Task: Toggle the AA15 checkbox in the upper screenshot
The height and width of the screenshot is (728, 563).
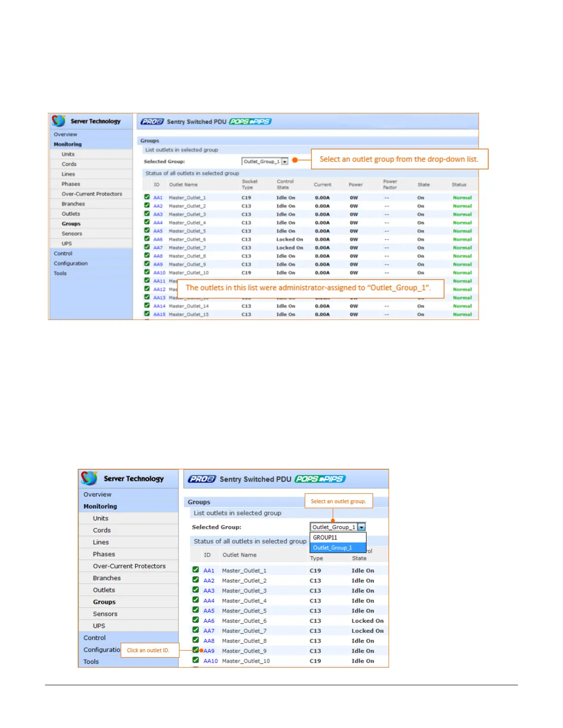Action: point(147,314)
